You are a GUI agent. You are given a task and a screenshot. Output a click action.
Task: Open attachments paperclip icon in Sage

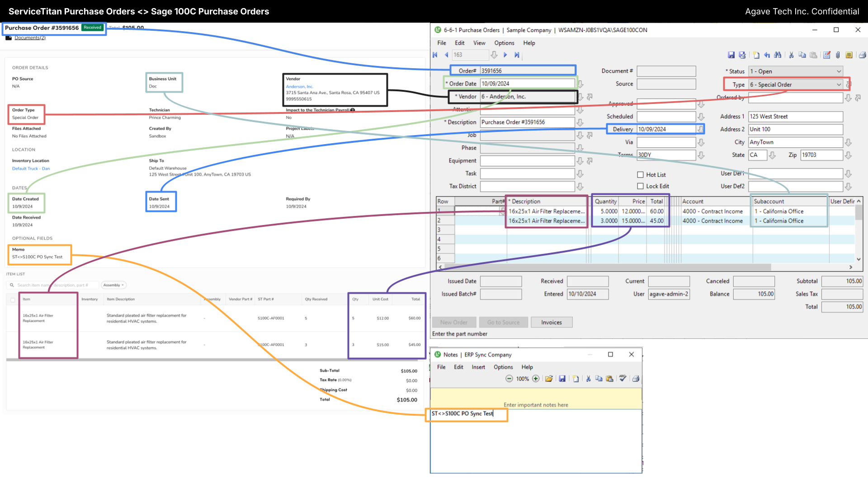click(838, 55)
